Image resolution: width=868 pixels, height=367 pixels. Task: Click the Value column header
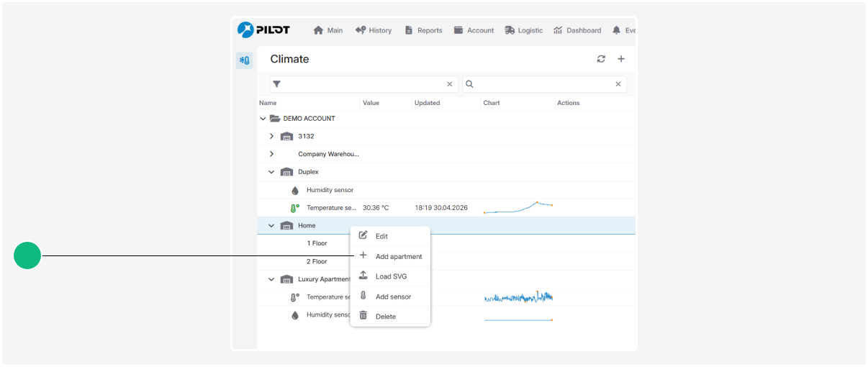click(371, 103)
